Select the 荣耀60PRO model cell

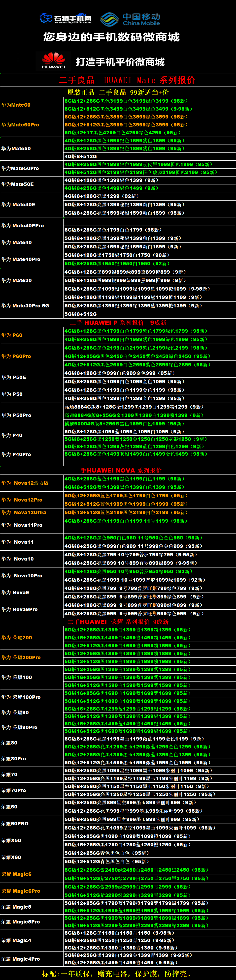pos(32,824)
